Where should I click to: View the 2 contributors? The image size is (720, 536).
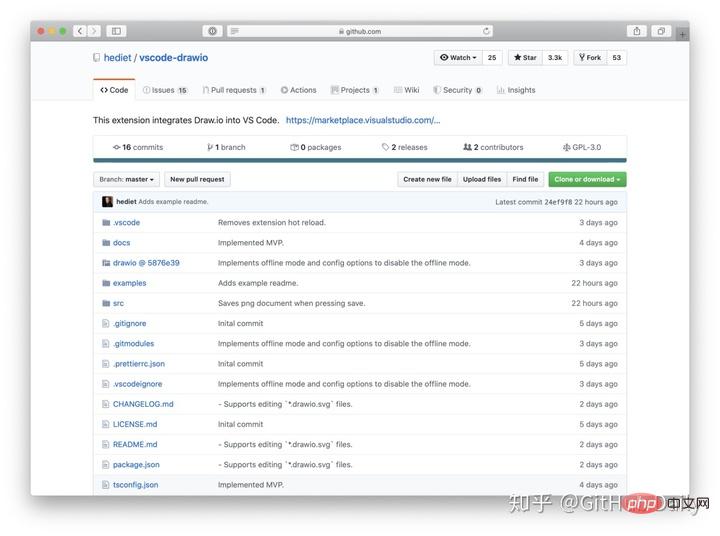493,147
